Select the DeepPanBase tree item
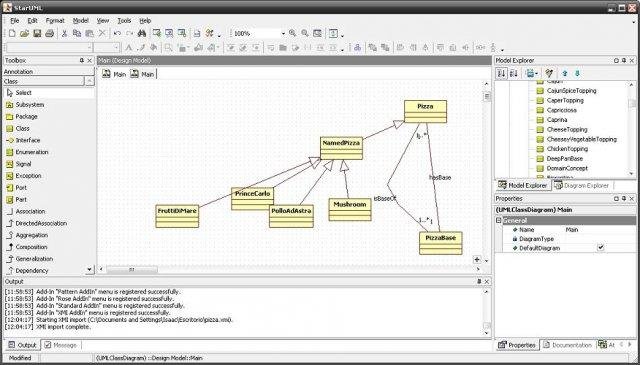 pyautogui.click(x=564, y=158)
